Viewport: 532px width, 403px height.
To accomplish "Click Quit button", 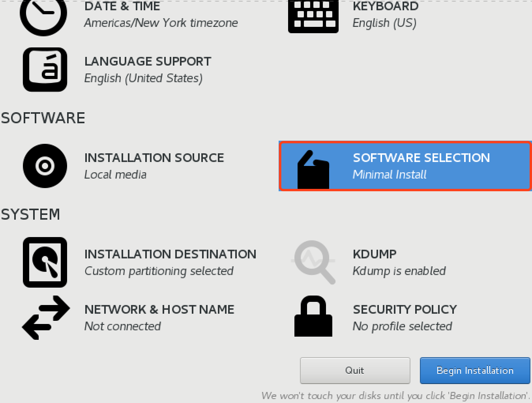I will [355, 371].
